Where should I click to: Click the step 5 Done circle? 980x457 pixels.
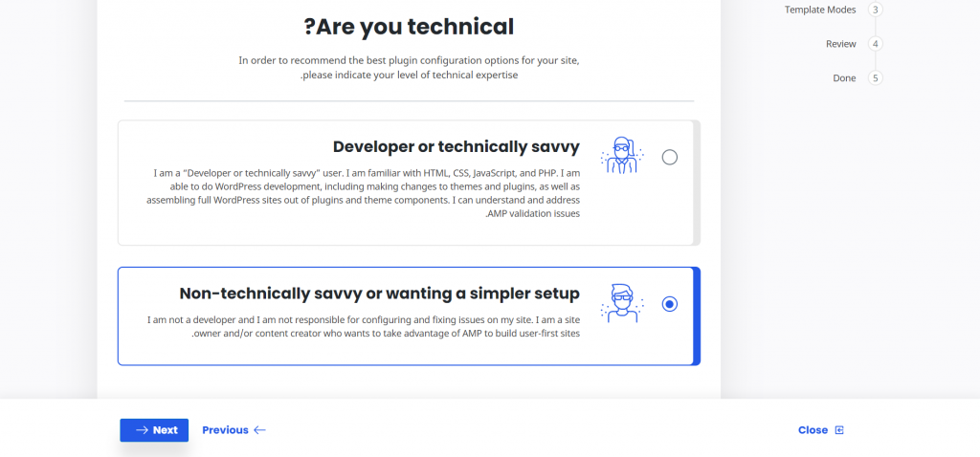pos(875,78)
